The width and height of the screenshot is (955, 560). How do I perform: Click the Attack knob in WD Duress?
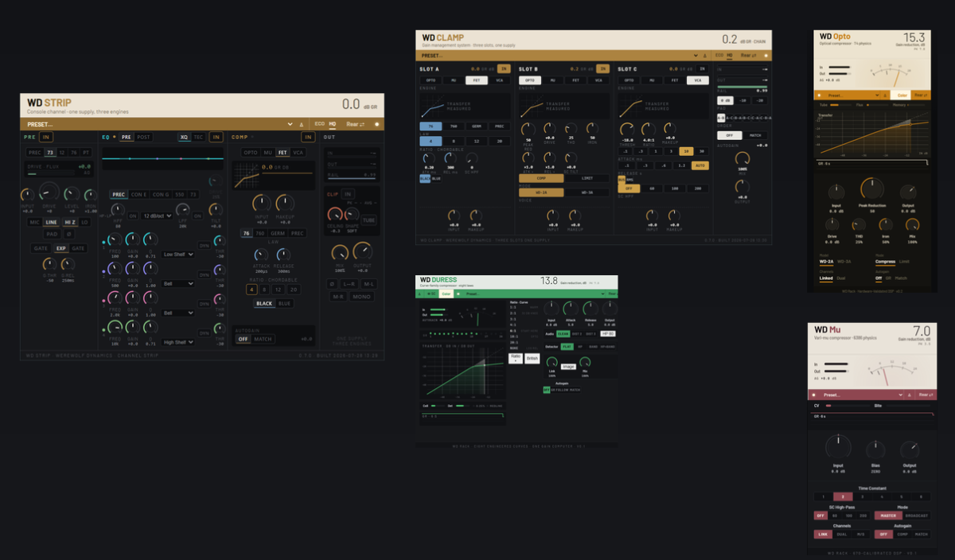tap(571, 309)
